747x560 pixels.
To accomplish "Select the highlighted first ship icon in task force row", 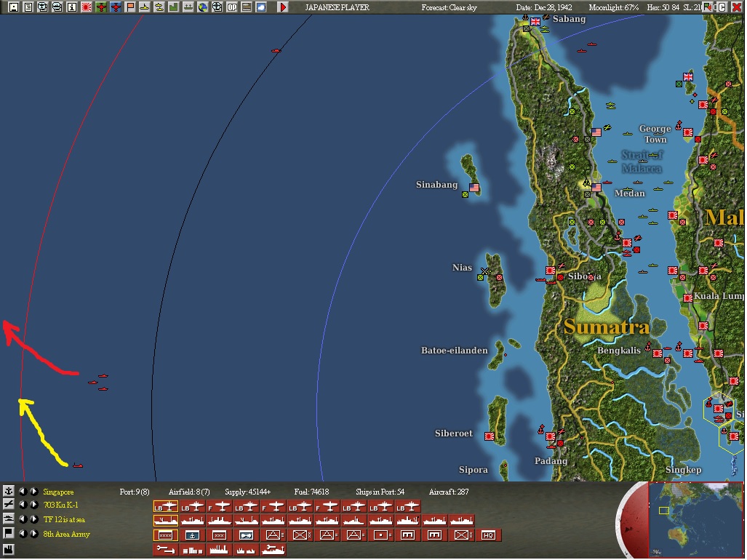I will click(x=165, y=521).
